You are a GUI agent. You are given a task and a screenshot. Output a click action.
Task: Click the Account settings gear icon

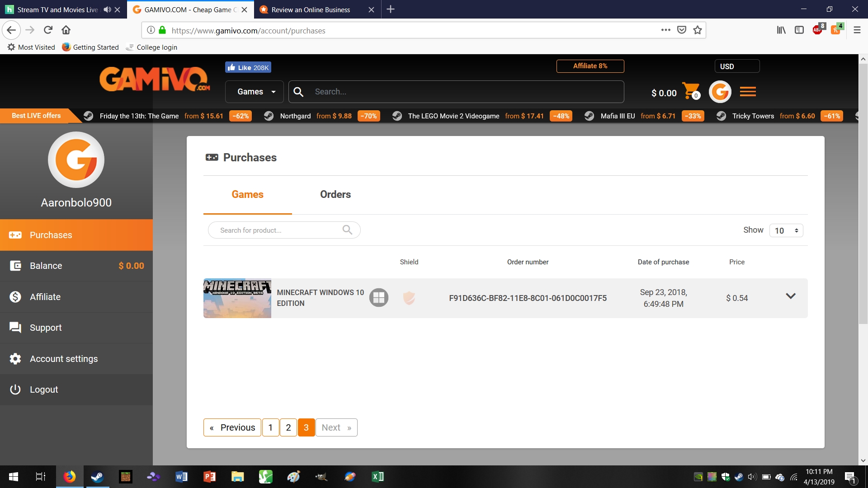point(15,358)
